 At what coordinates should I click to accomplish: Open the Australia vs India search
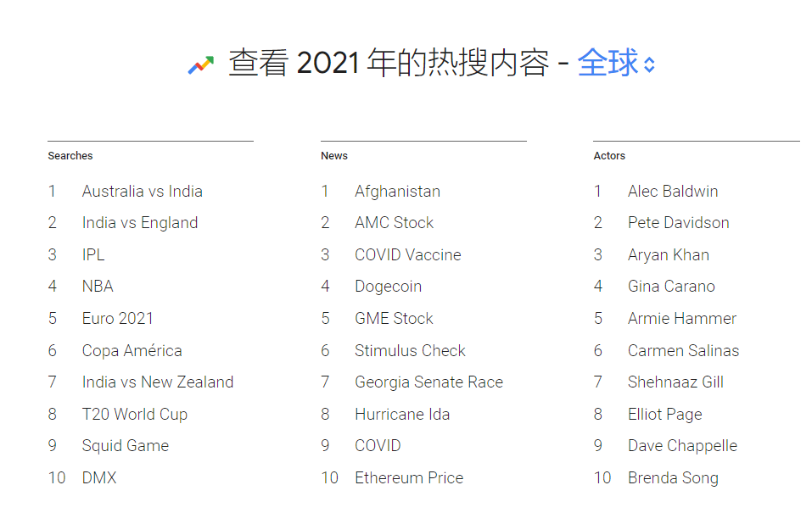coord(142,192)
